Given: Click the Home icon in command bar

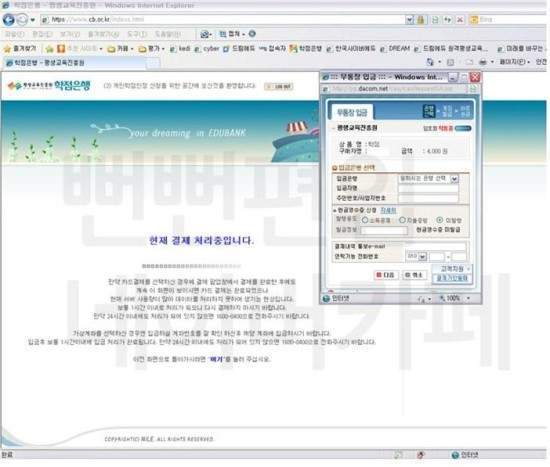Looking at the screenshot, I should (x=430, y=62).
